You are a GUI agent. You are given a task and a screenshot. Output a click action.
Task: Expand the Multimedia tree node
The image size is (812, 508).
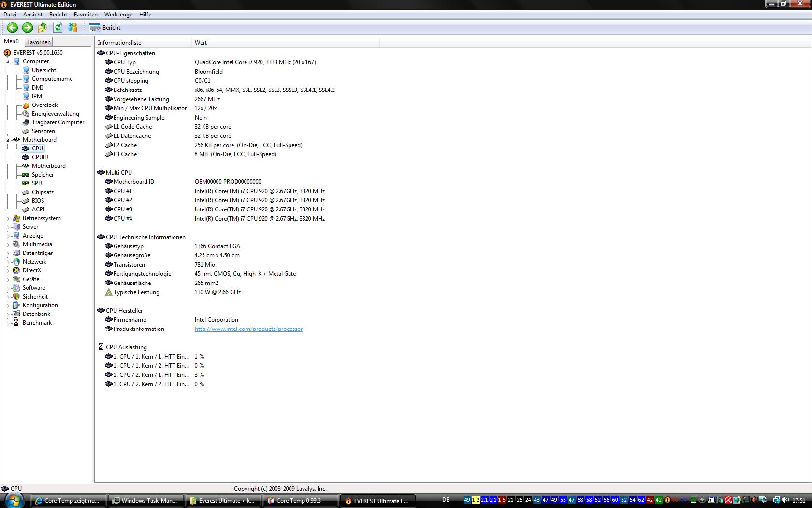(x=8, y=245)
